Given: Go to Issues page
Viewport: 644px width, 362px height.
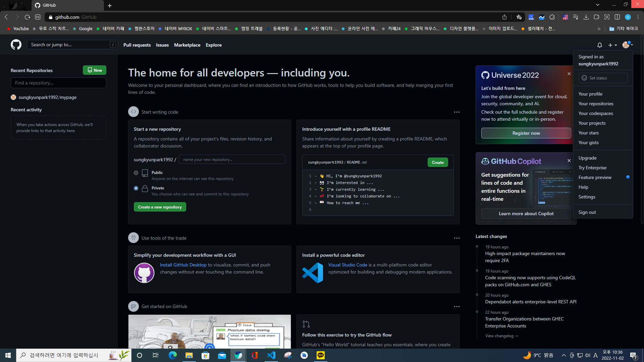Looking at the screenshot, I should coord(162,45).
